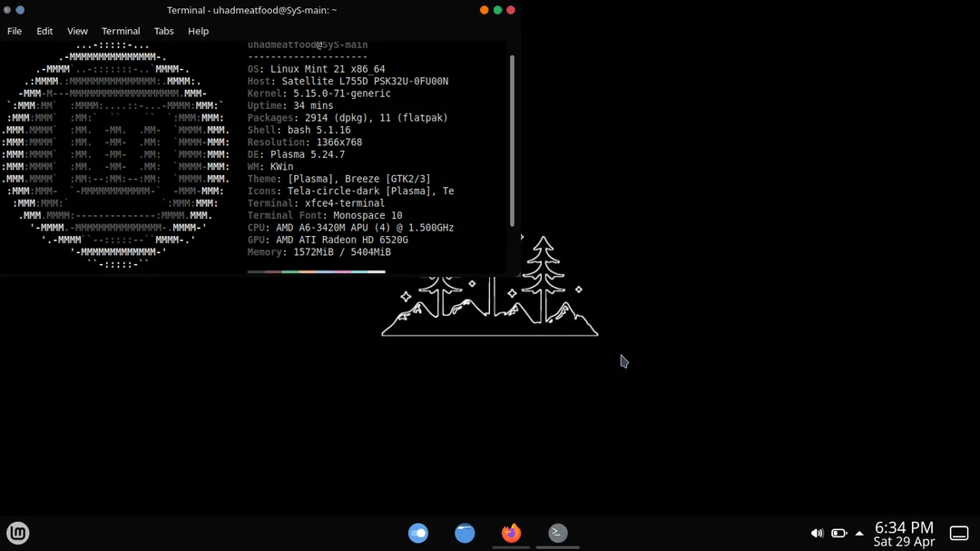
Task: Open the Terminal menu
Action: (x=120, y=30)
